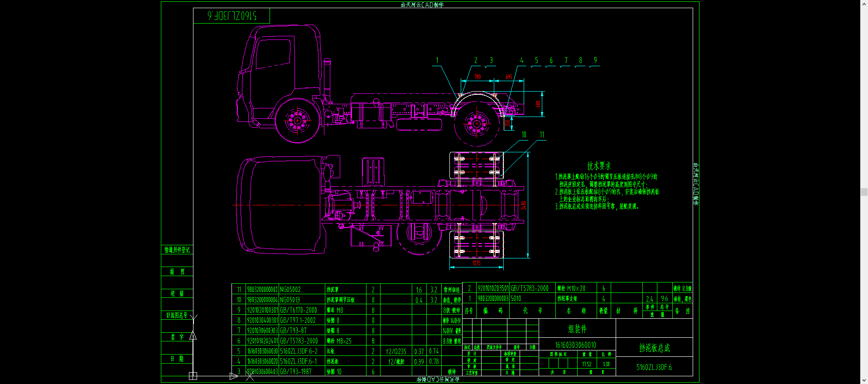Click the "0.39" unit weight cell

pyautogui.click(x=419, y=362)
